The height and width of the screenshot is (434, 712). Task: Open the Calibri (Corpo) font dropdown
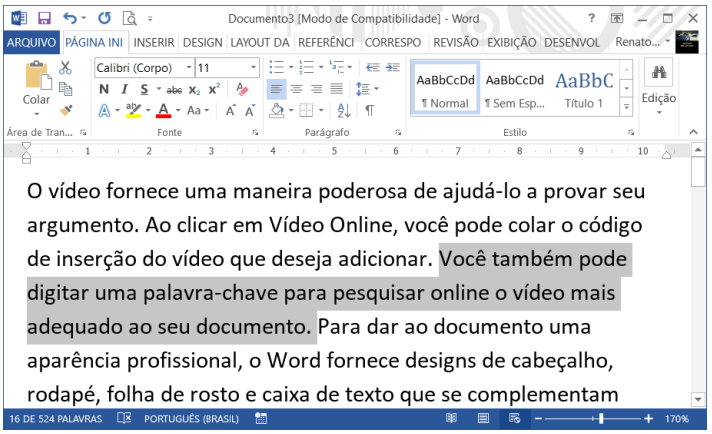tap(189, 68)
